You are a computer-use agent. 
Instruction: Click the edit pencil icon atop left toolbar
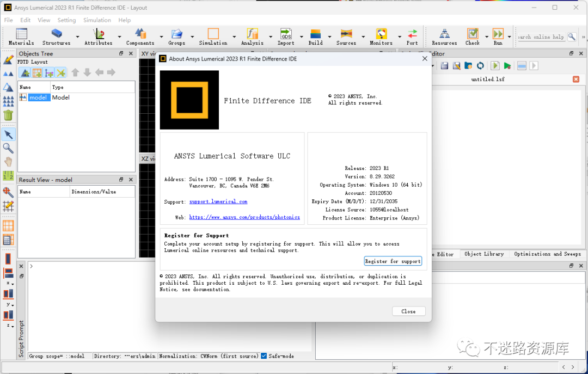click(x=8, y=59)
